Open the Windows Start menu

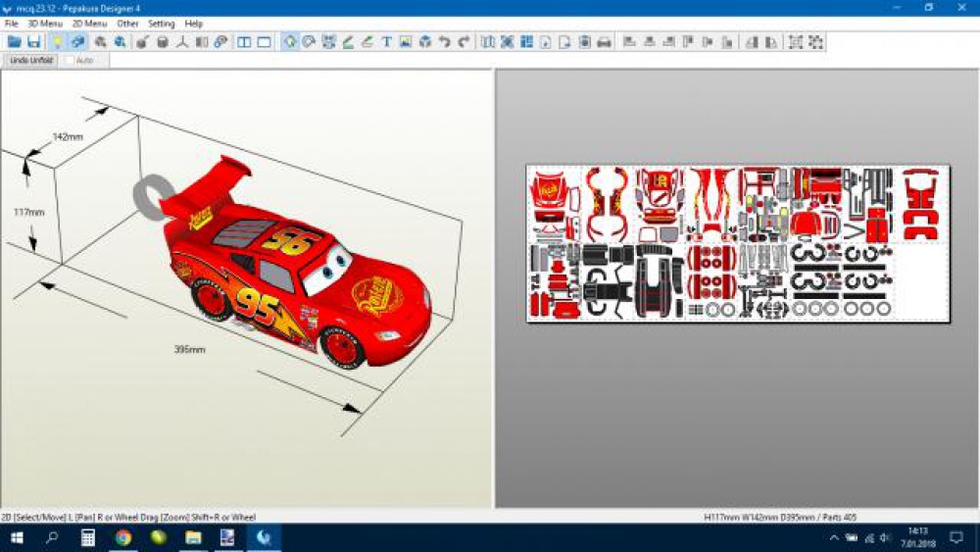pyautogui.click(x=17, y=537)
